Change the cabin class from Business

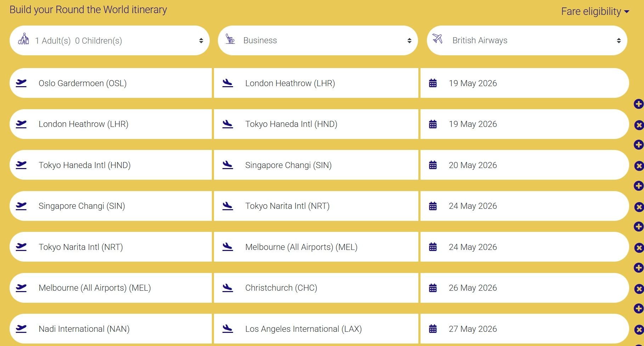317,40
